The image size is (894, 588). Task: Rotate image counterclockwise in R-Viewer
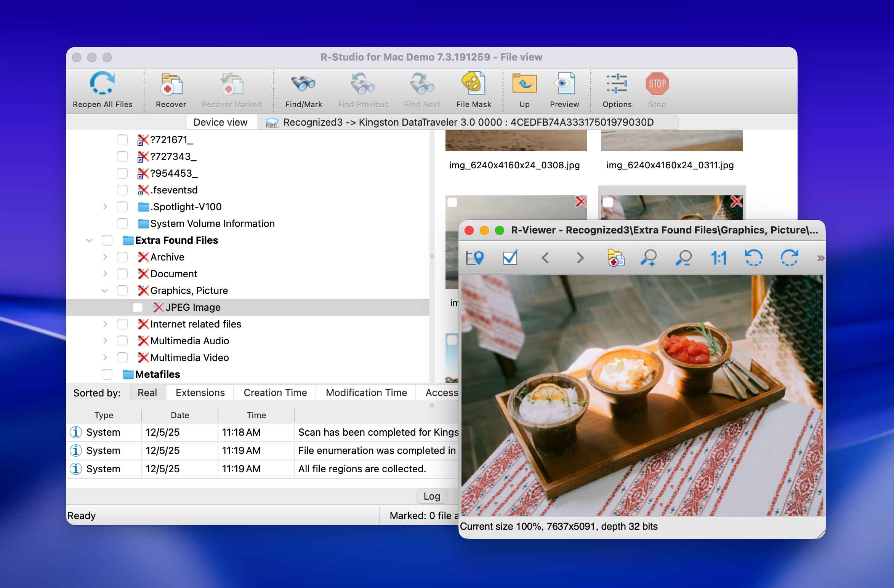[753, 258]
